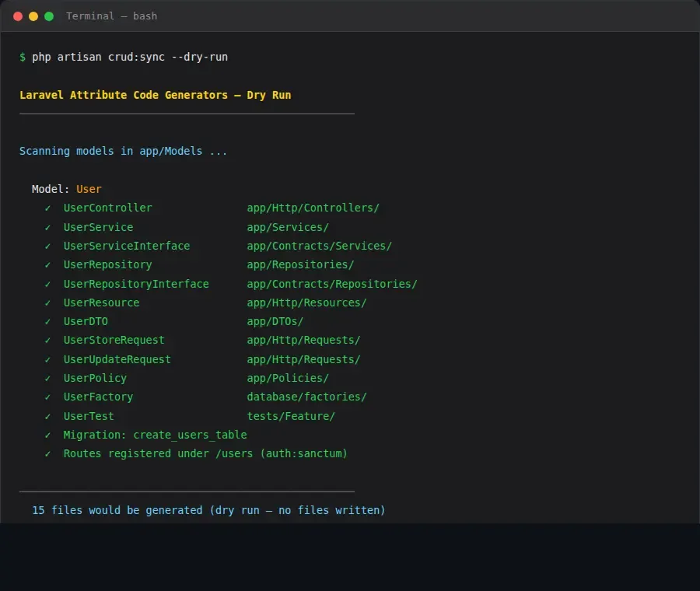
Task: Click the "Terminal — bash" window title
Action: (111, 16)
